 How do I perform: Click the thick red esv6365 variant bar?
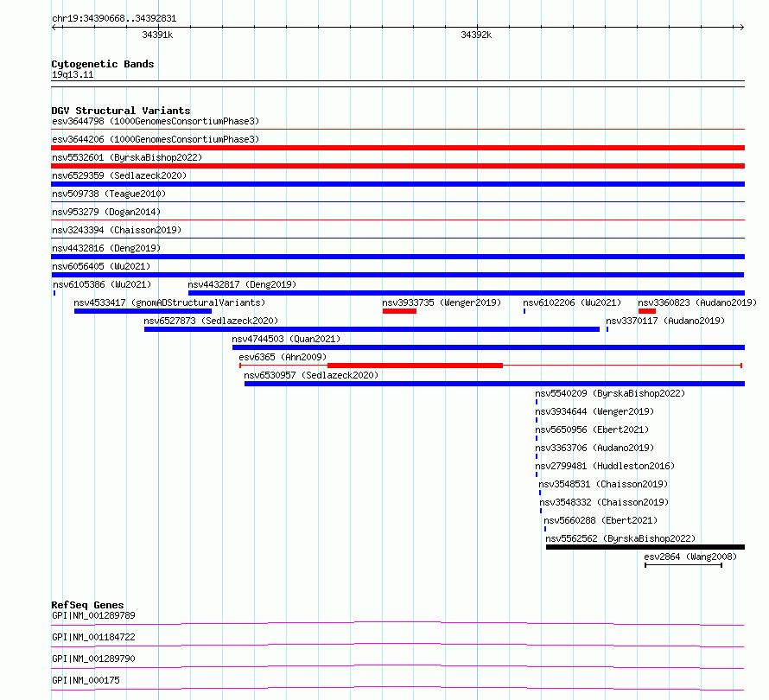pos(415,366)
